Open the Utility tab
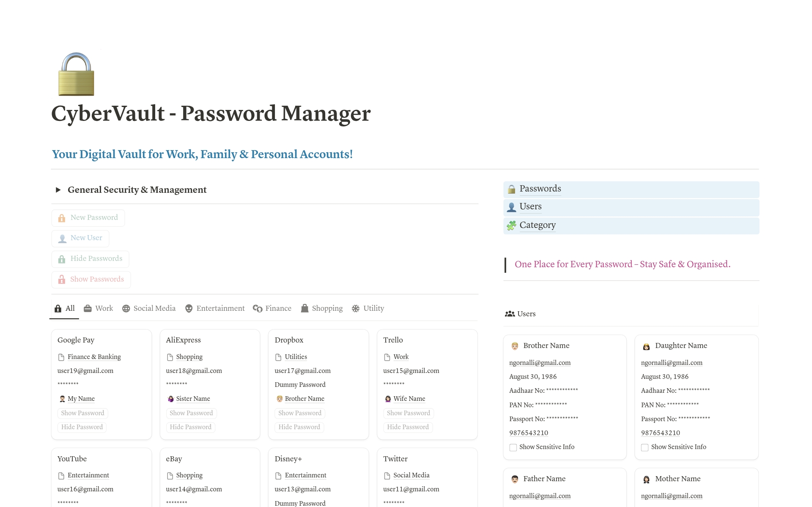Image resolution: width=812 pixels, height=507 pixels. pos(368,309)
